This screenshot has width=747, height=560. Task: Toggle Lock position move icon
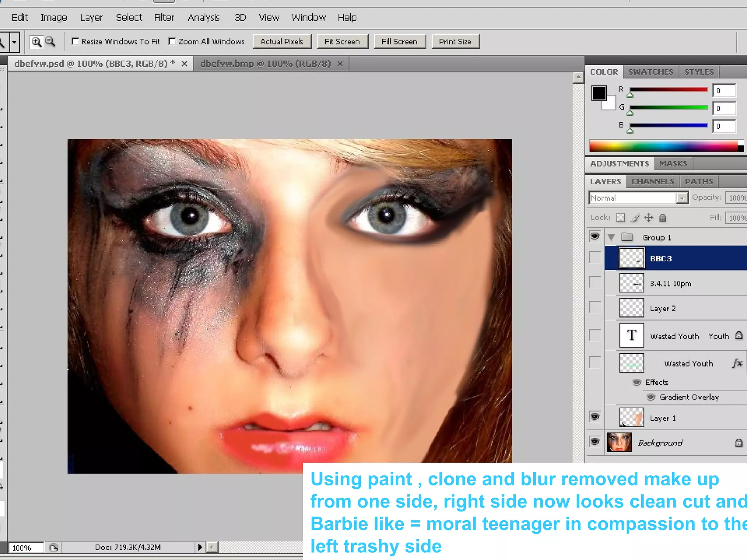(649, 218)
